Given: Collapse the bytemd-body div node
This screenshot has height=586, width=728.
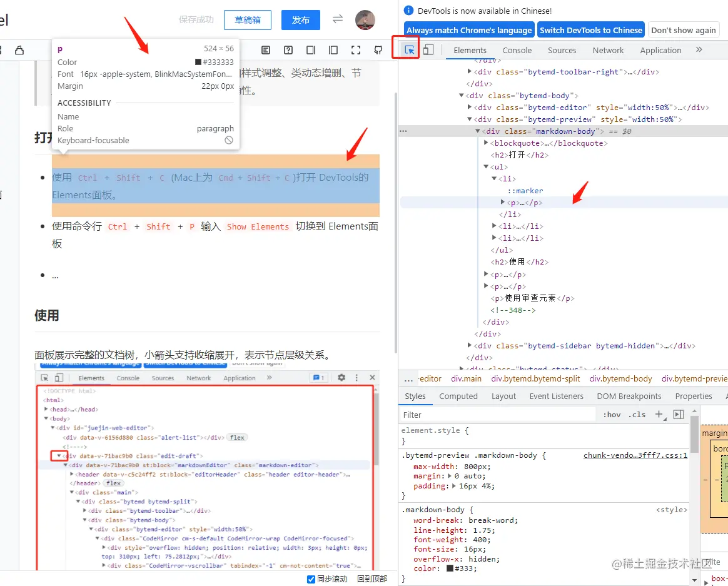Looking at the screenshot, I should click(461, 95).
